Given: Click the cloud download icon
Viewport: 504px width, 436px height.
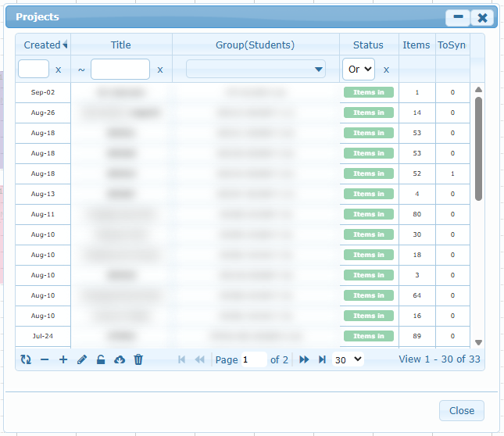Looking at the screenshot, I should (120, 359).
